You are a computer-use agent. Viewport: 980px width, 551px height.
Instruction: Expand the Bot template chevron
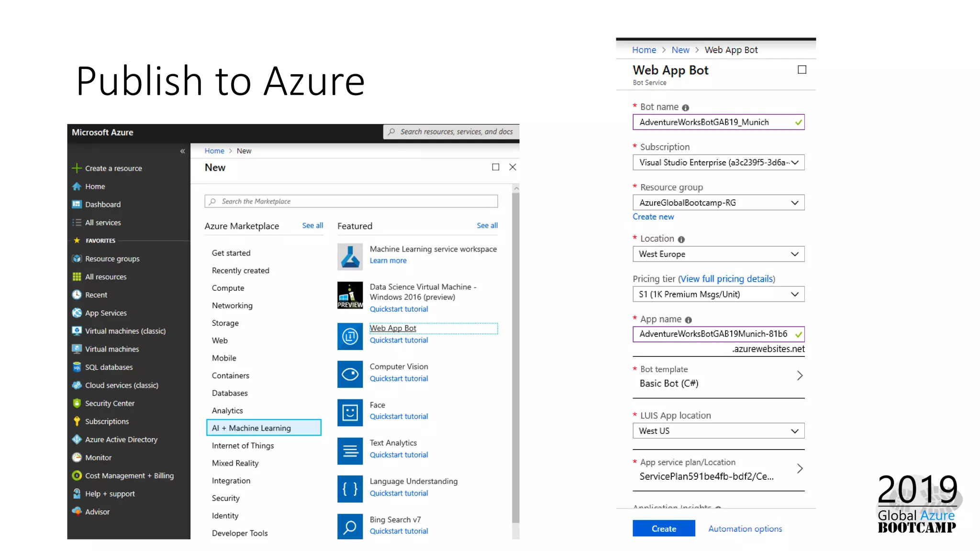point(799,375)
